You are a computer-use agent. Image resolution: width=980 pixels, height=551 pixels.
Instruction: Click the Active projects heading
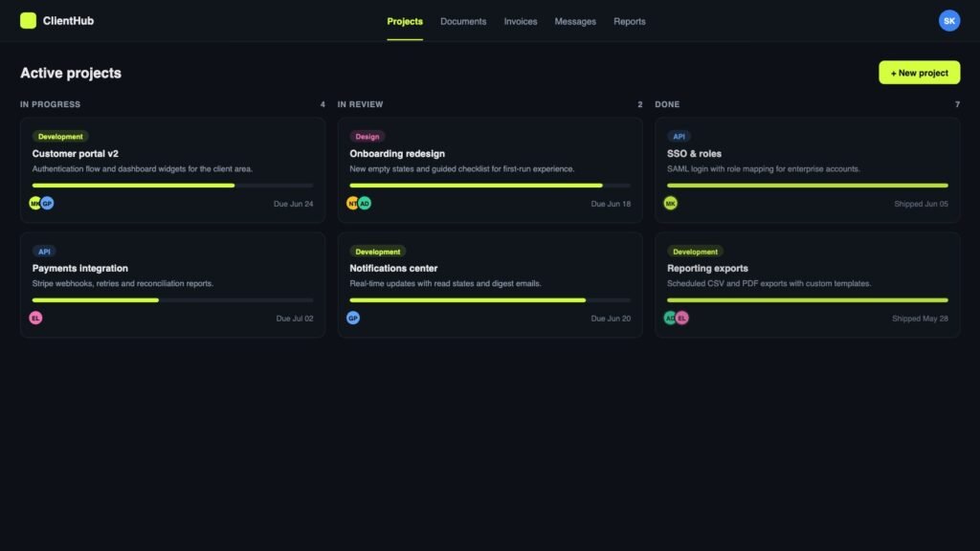tap(71, 73)
